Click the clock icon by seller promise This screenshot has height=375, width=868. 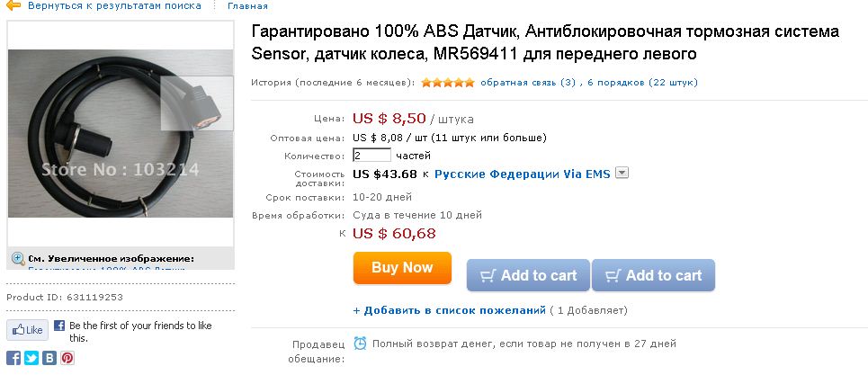(360, 343)
